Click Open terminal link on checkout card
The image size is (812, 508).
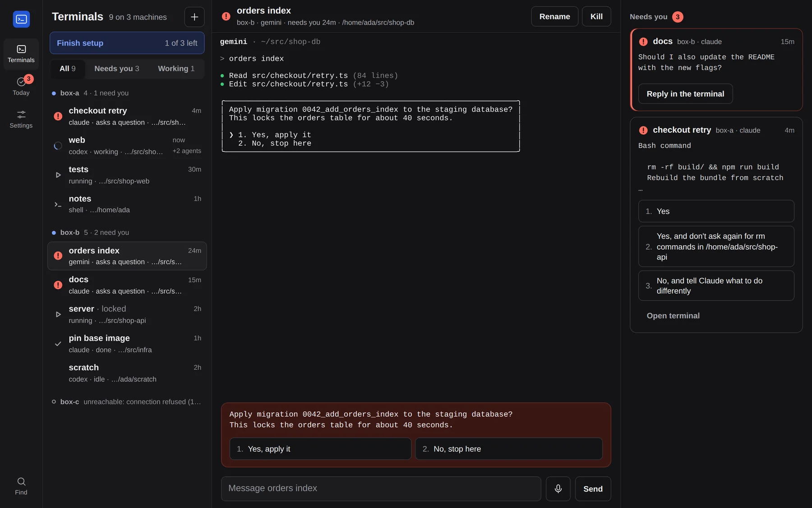coord(673,316)
